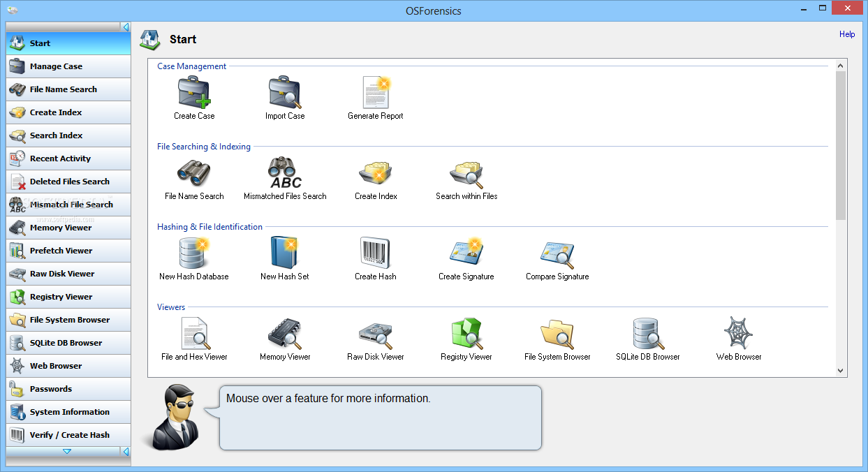
Task: Click the content scrollbar up arrow
Action: pyautogui.click(x=841, y=66)
